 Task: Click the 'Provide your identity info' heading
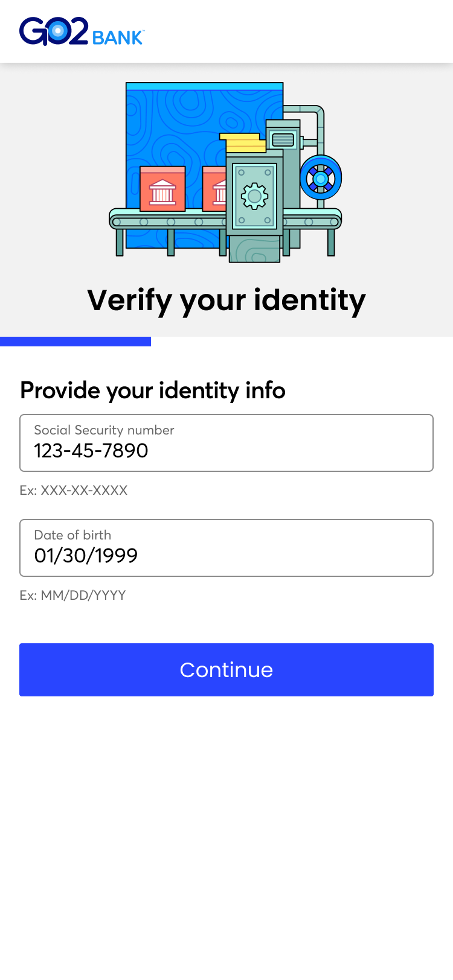[x=153, y=390]
